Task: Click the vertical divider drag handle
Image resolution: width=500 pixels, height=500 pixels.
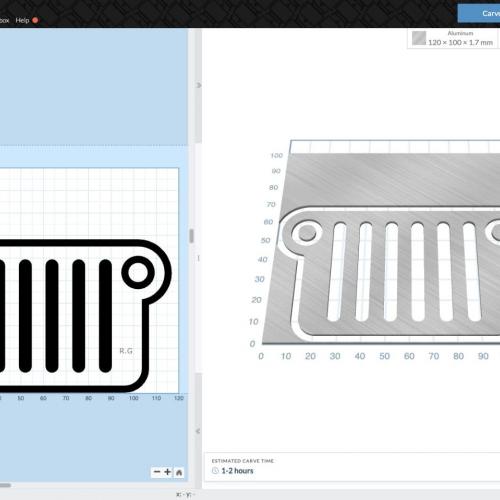Action: (192, 236)
